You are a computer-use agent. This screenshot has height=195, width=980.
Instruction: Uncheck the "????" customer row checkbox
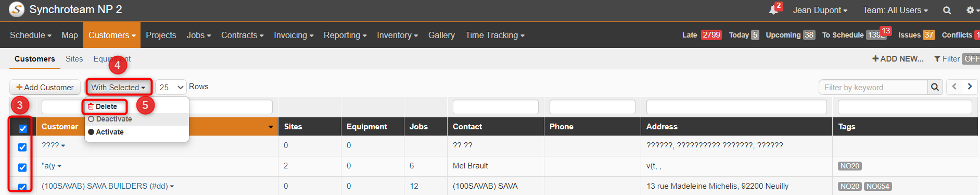point(22,147)
